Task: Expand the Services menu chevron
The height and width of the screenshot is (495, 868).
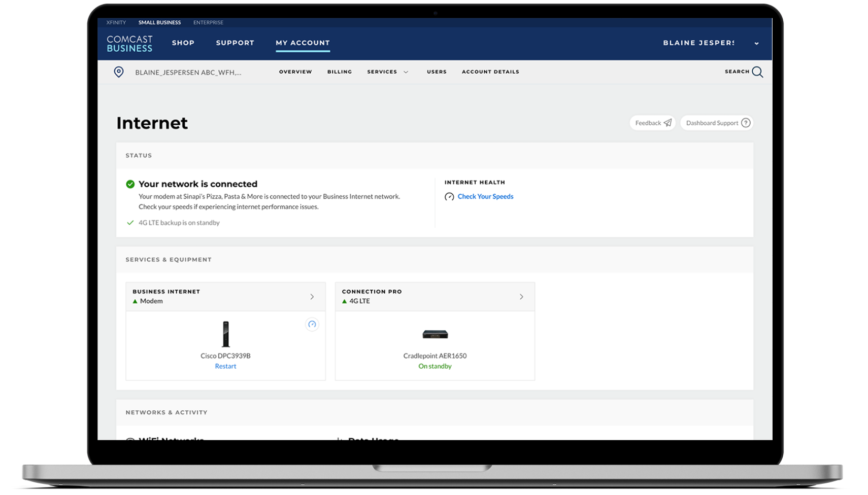Action: point(406,72)
